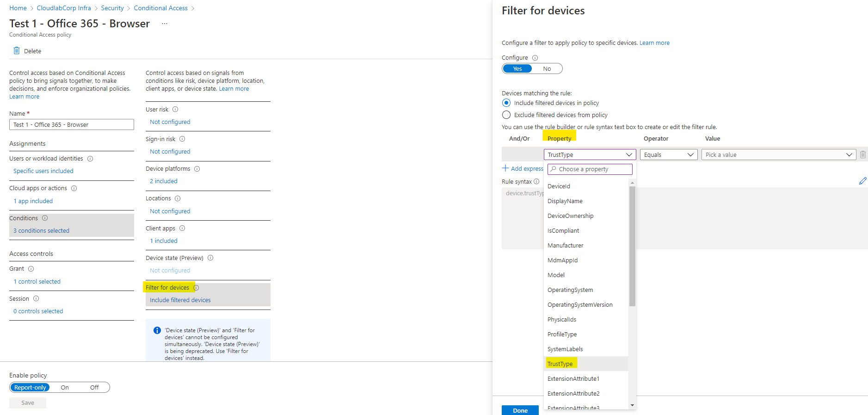The image size is (868, 415).
Task: Go to Security breadcrumb
Action: [112, 8]
